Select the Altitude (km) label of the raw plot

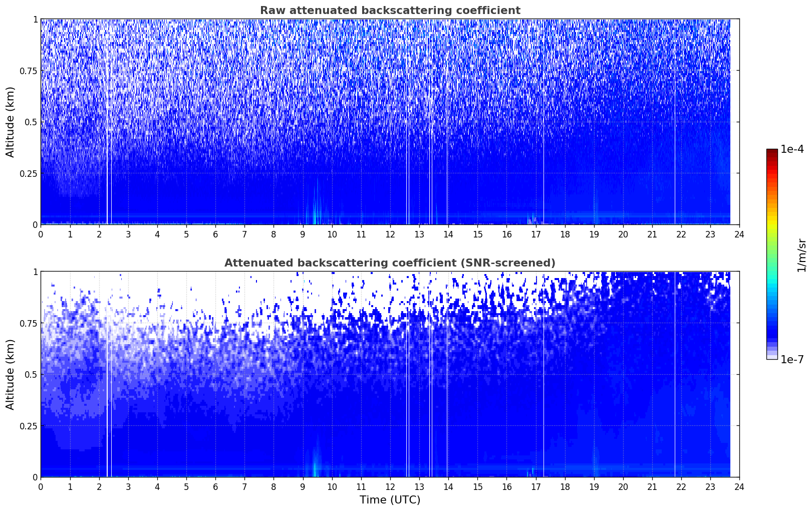11,122
